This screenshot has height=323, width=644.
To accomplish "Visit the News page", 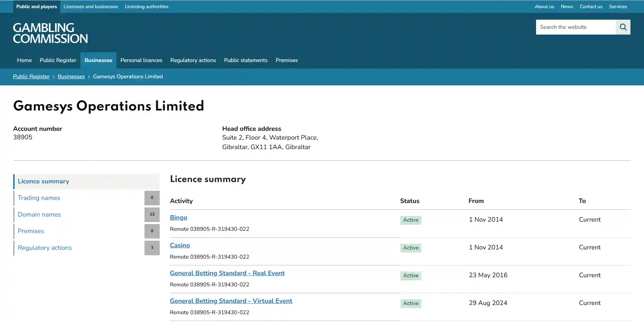I will [567, 6].
